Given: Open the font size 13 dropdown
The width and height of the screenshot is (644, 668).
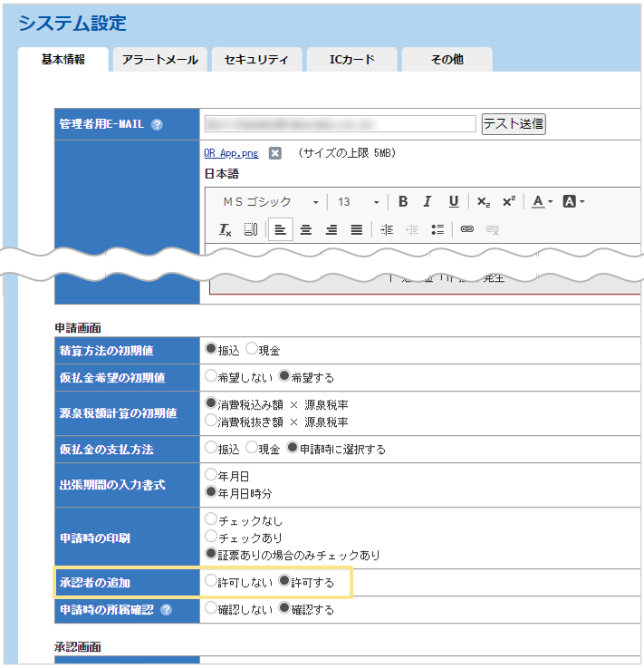Looking at the screenshot, I should click(x=359, y=201).
